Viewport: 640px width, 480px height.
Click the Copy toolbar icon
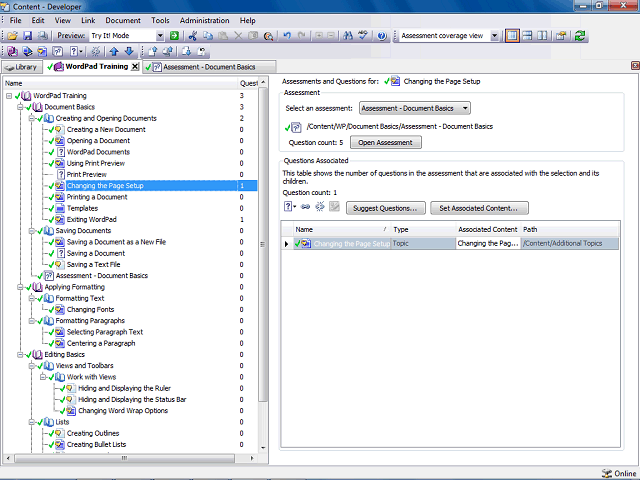208,36
